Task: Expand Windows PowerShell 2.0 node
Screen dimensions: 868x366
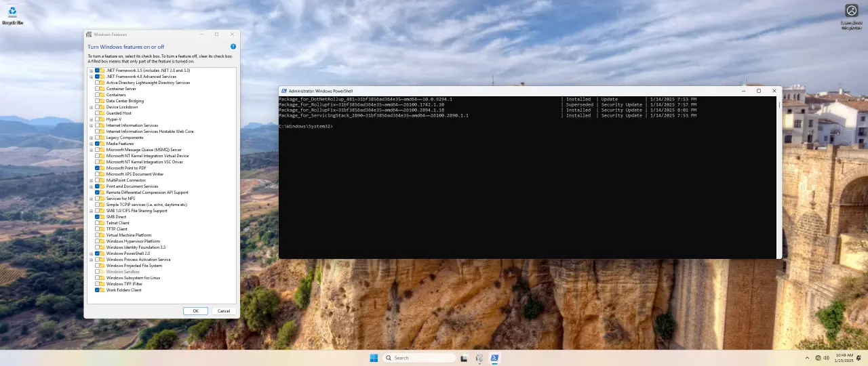Action: tap(92, 253)
